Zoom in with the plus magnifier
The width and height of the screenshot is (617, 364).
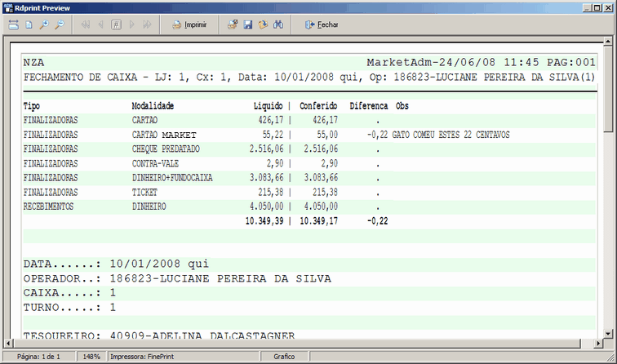pyautogui.click(x=44, y=24)
